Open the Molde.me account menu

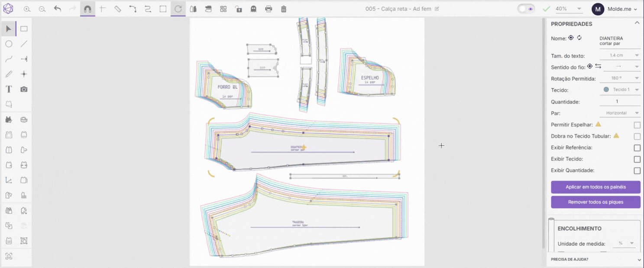tap(614, 9)
